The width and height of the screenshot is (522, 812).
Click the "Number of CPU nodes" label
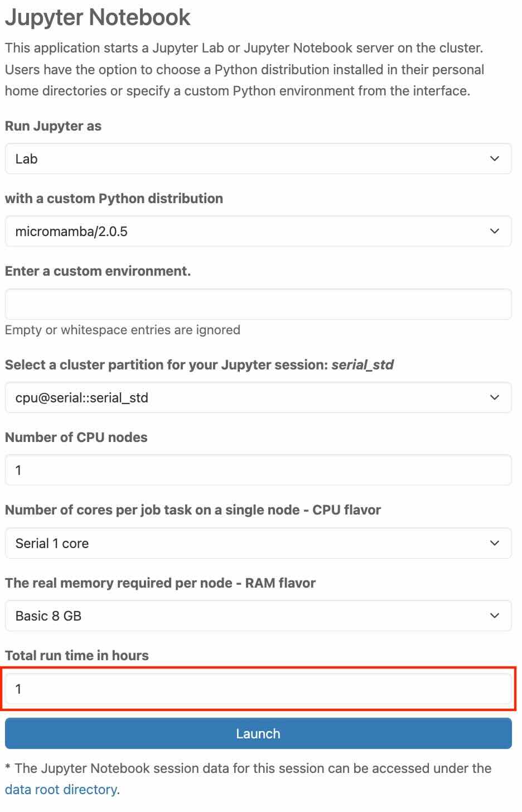click(x=76, y=438)
